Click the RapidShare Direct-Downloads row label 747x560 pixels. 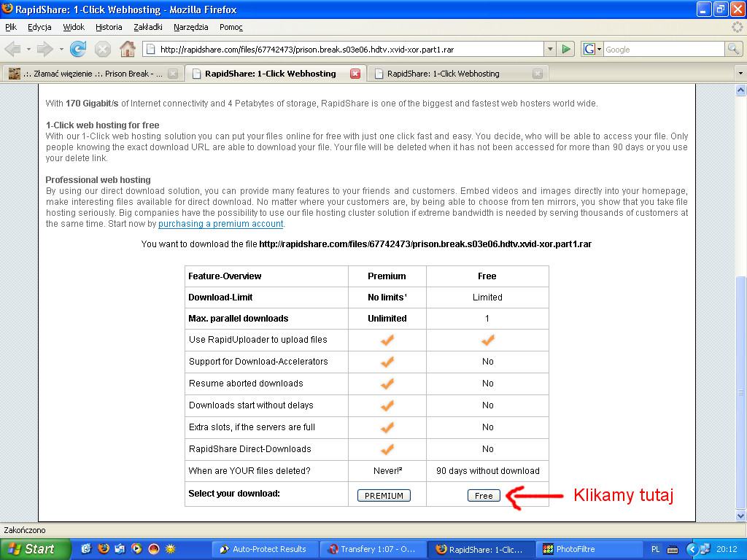pos(250,449)
